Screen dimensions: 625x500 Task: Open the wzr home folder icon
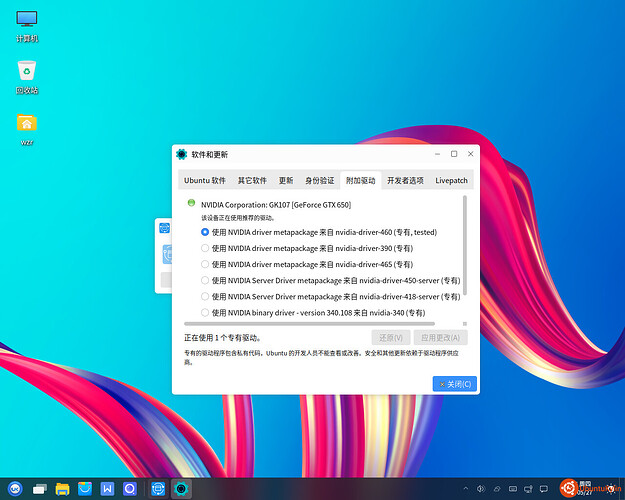(27, 129)
